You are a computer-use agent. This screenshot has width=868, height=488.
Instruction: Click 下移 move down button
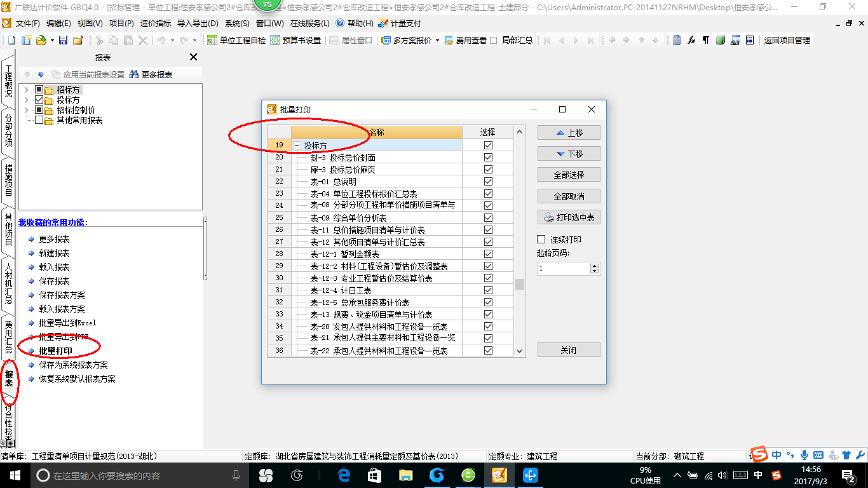click(569, 153)
